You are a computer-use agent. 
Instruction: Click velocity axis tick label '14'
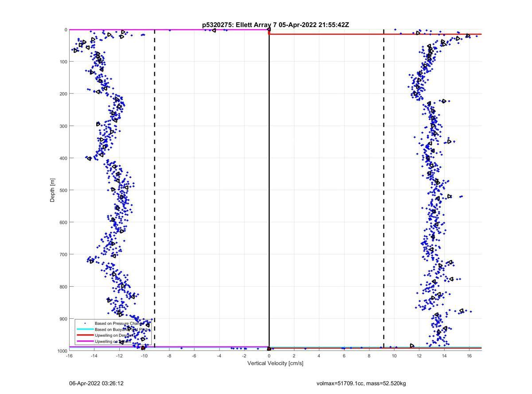click(444, 356)
